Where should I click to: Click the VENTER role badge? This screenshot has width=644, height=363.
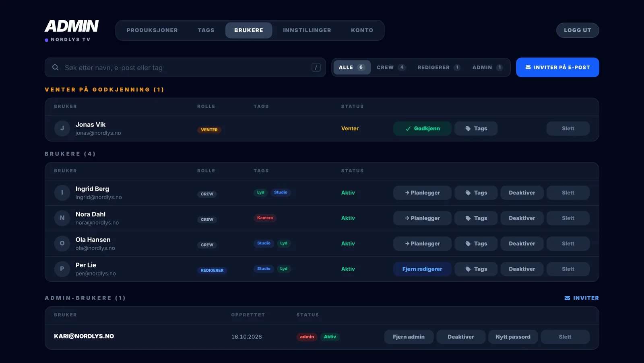click(x=209, y=130)
